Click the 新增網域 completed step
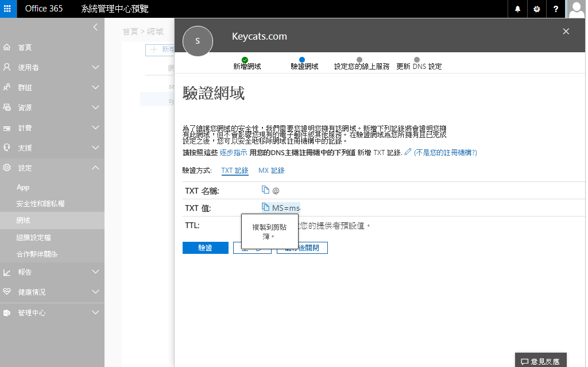The height and width of the screenshot is (367, 588). (x=247, y=63)
